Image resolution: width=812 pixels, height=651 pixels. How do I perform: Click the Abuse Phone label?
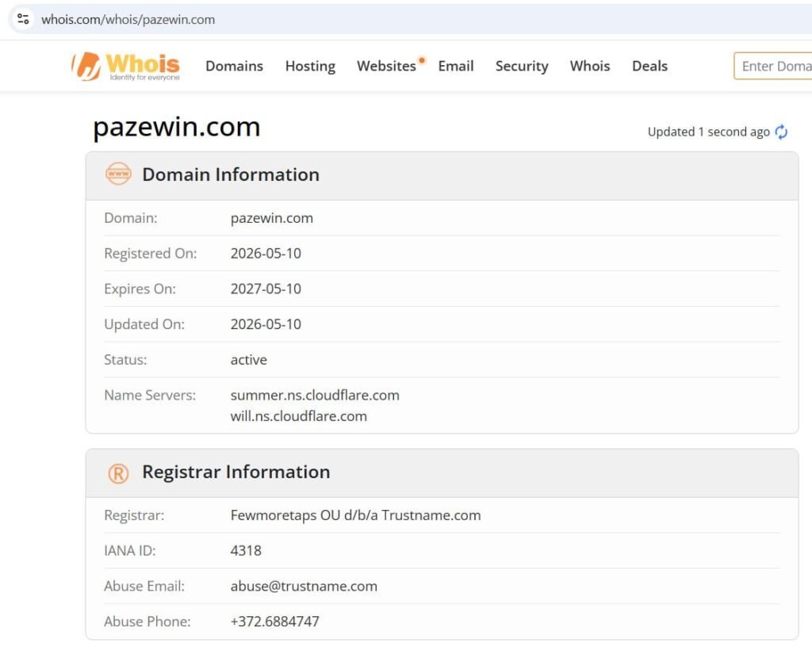tap(147, 622)
